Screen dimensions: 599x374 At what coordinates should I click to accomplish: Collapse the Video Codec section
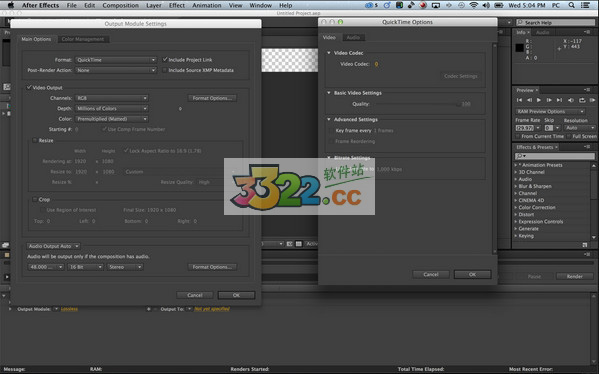pos(329,53)
